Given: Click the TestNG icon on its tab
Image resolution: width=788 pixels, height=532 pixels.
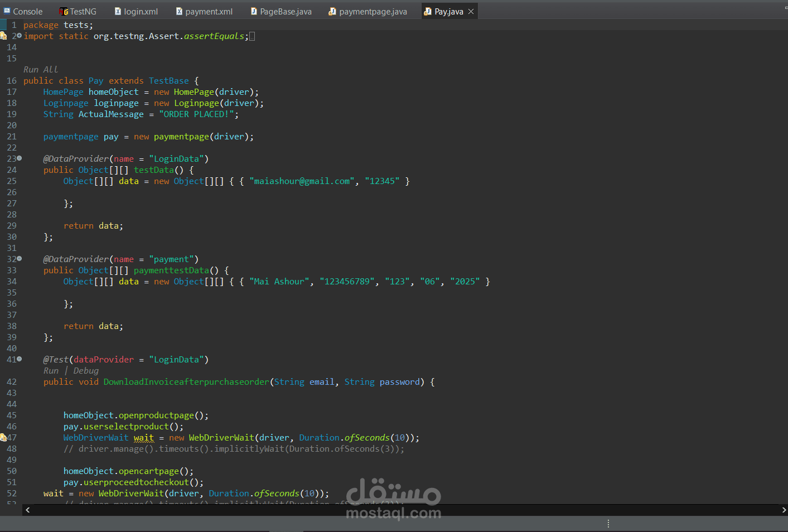Looking at the screenshot, I should pyautogui.click(x=63, y=11).
